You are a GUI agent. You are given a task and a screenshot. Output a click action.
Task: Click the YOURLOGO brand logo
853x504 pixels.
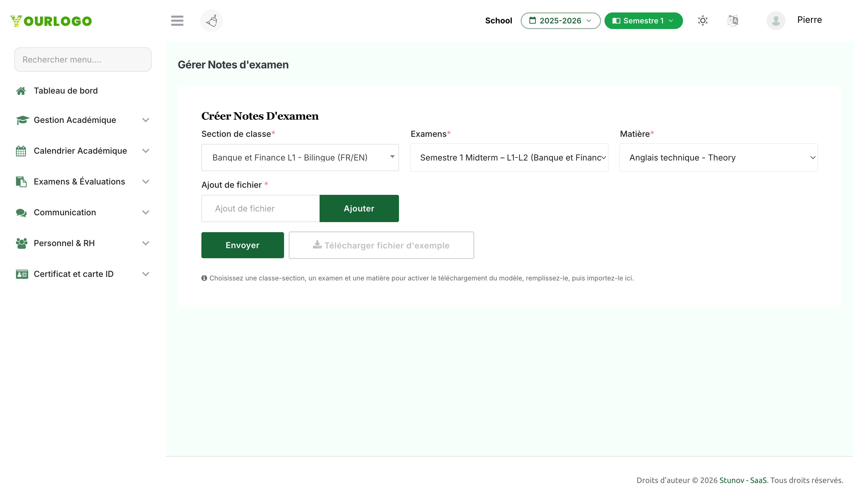coord(51,21)
